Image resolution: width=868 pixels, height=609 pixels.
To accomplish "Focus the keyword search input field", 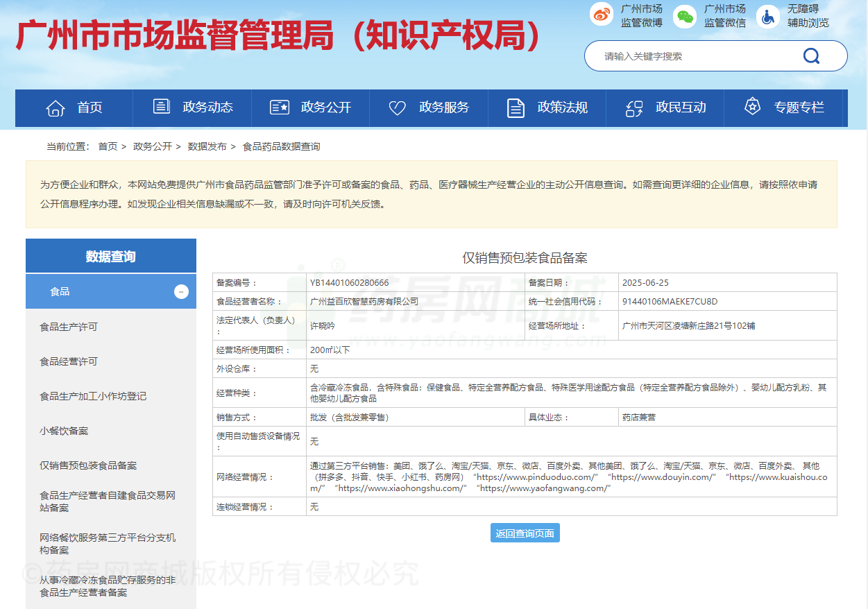I will (694, 56).
